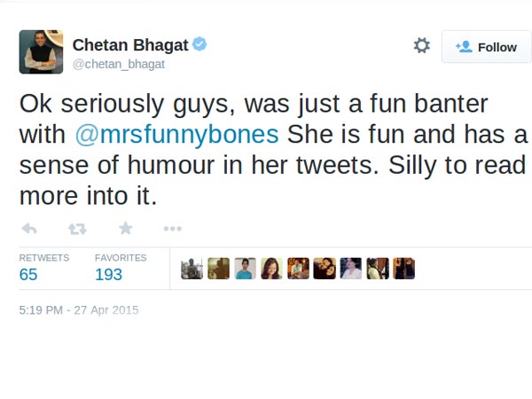Open the fourth avatar showing a long-haired woman

click(x=271, y=269)
